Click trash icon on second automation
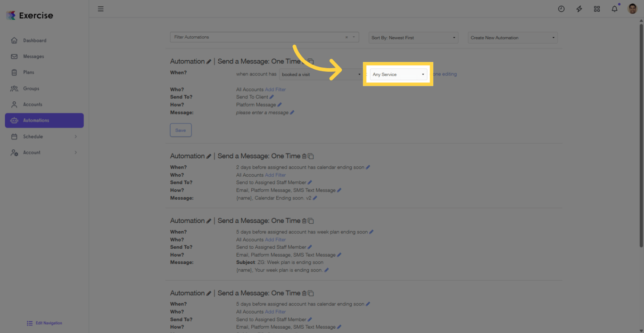Viewport: 644px width, 333px height. click(x=304, y=156)
